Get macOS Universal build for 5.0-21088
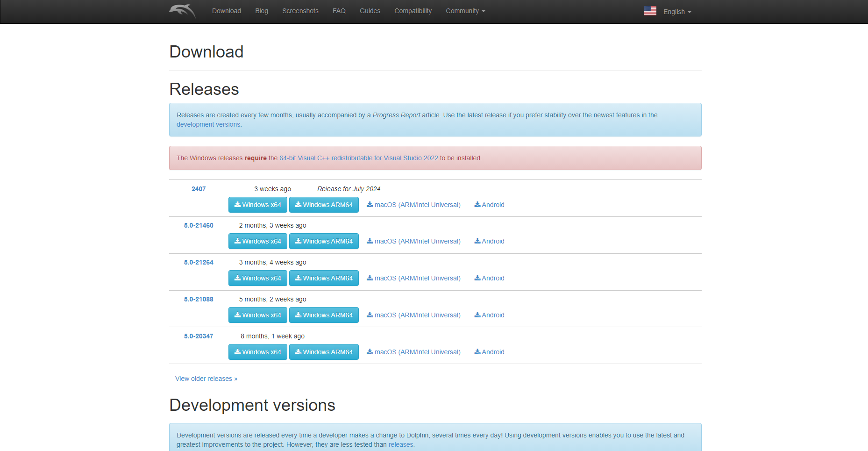This screenshot has width=868, height=451. click(x=413, y=315)
